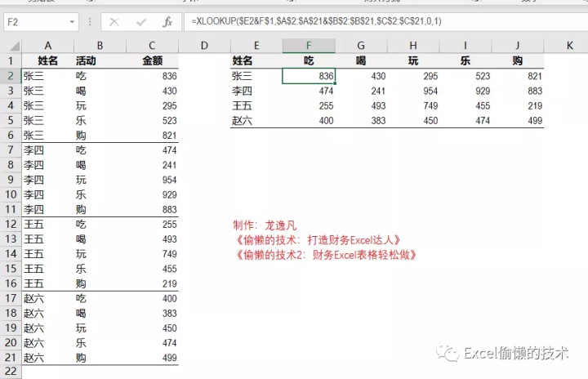This screenshot has width=588, height=379.
Task: Click cell G4 with value 493
Action: pos(361,106)
